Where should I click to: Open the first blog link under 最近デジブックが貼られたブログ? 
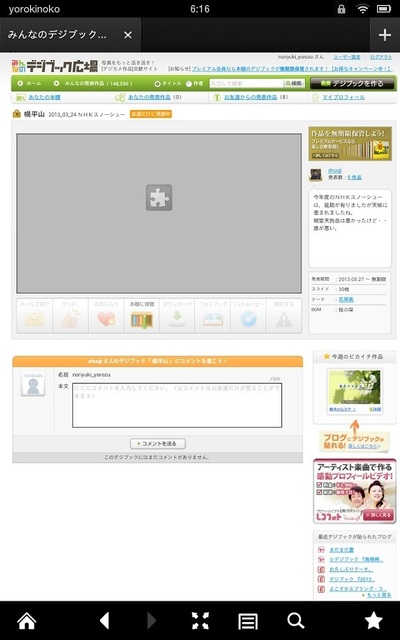[x=342, y=550]
